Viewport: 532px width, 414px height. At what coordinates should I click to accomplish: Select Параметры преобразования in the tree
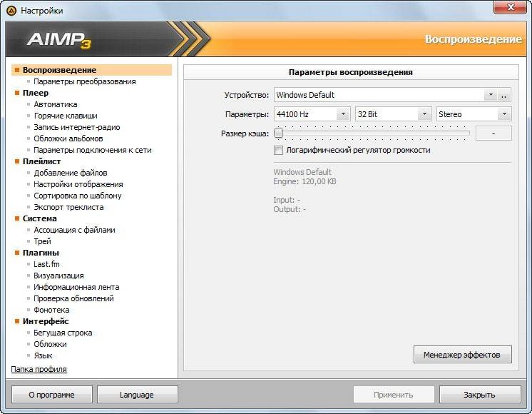point(84,81)
